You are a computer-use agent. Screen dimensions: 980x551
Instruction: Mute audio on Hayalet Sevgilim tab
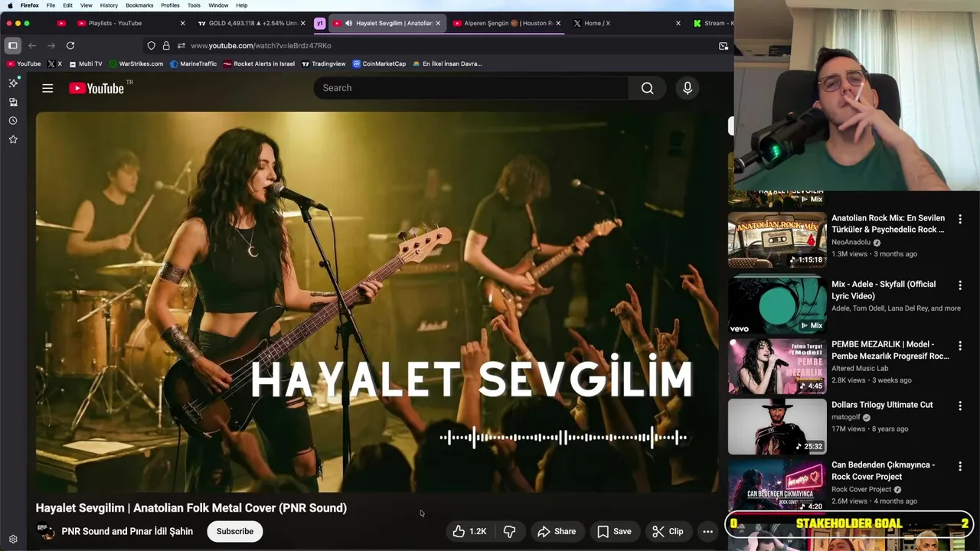(x=348, y=23)
